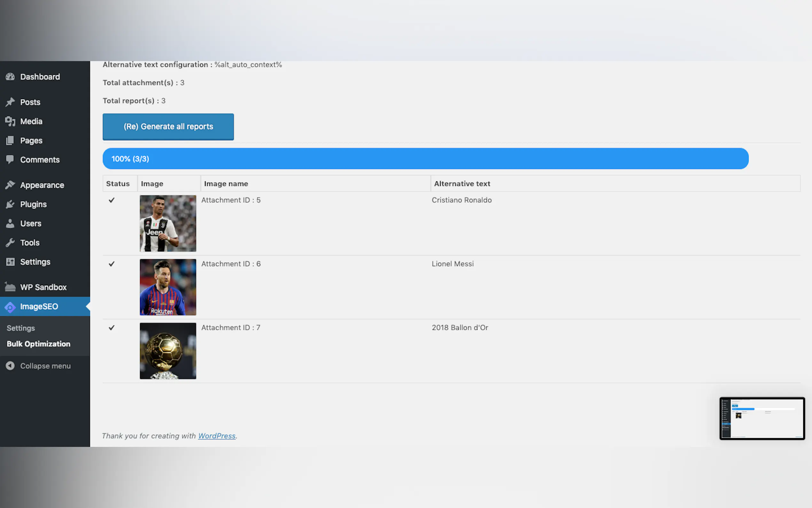Click the Plugins plug icon

tap(10, 204)
